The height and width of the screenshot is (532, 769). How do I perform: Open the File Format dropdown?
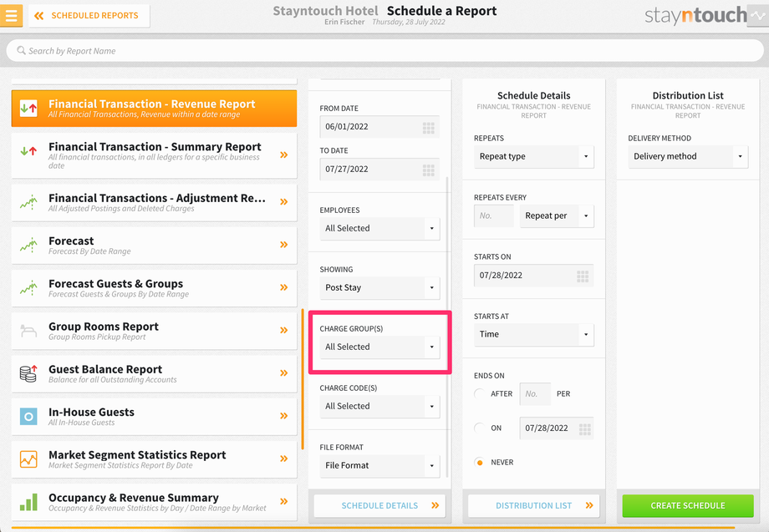[379, 465]
